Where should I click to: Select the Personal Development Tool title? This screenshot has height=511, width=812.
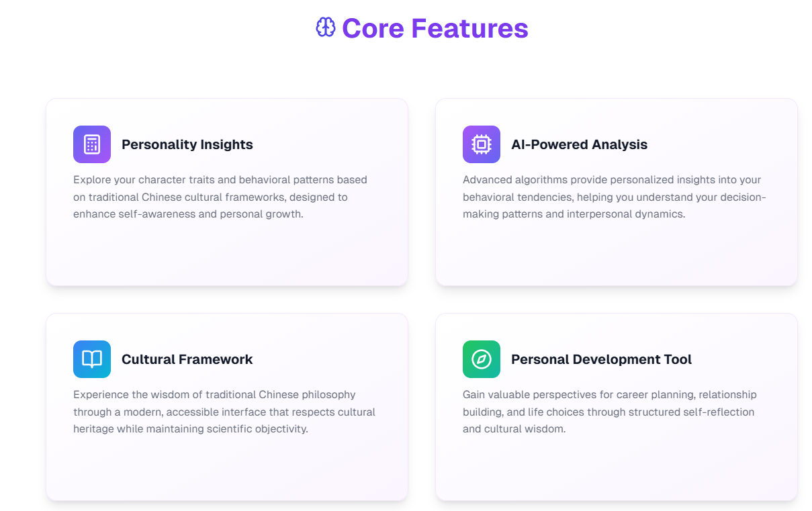(x=601, y=359)
